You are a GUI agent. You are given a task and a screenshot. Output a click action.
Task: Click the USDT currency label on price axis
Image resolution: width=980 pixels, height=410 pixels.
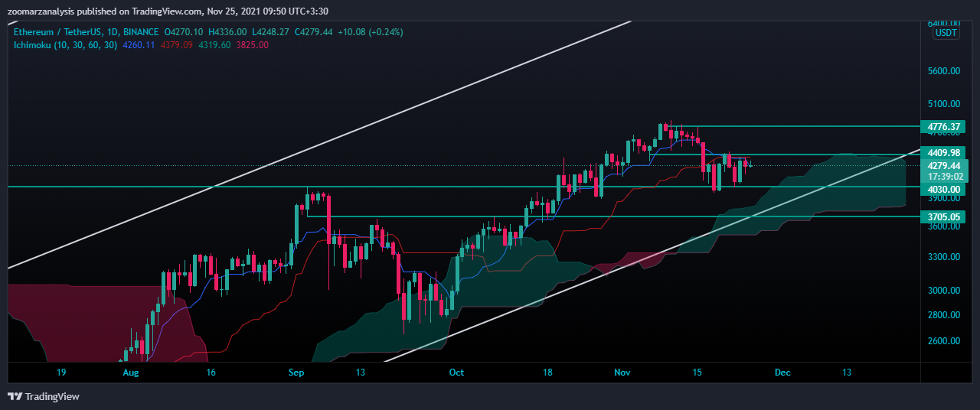click(x=946, y=33)
